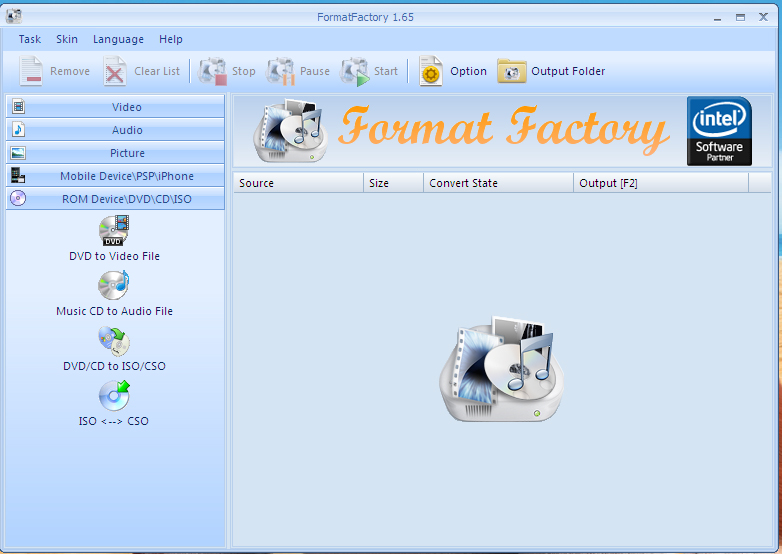Select the DVD/CD to ISO/CSO icon
Screen dimensions: 782x554
114,341
